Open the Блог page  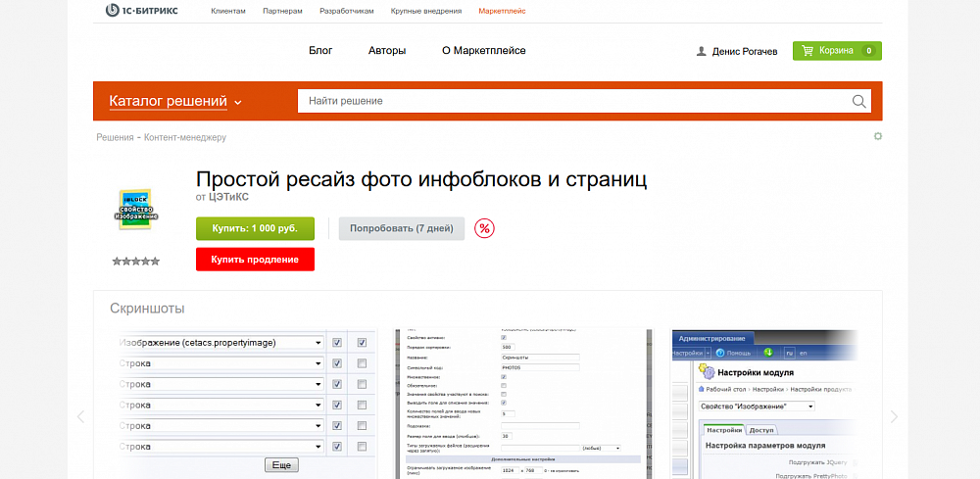(320, 51)
